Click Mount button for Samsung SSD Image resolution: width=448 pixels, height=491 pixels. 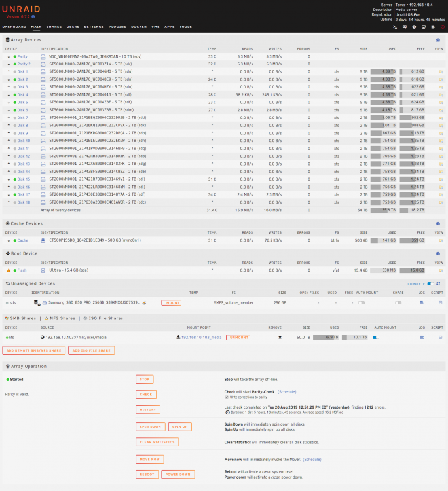coord(172,303)
